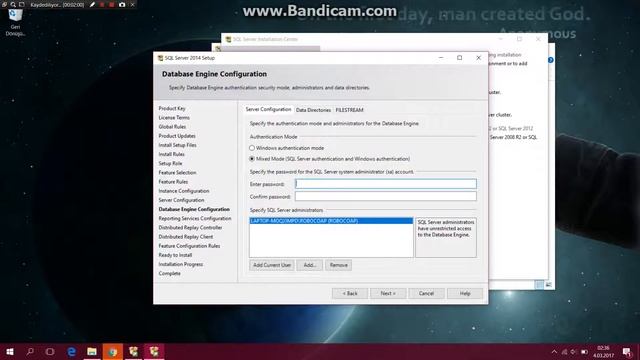
Task: Click Ready to Install step
Action: pyautogui.click(x=175, y=255)
